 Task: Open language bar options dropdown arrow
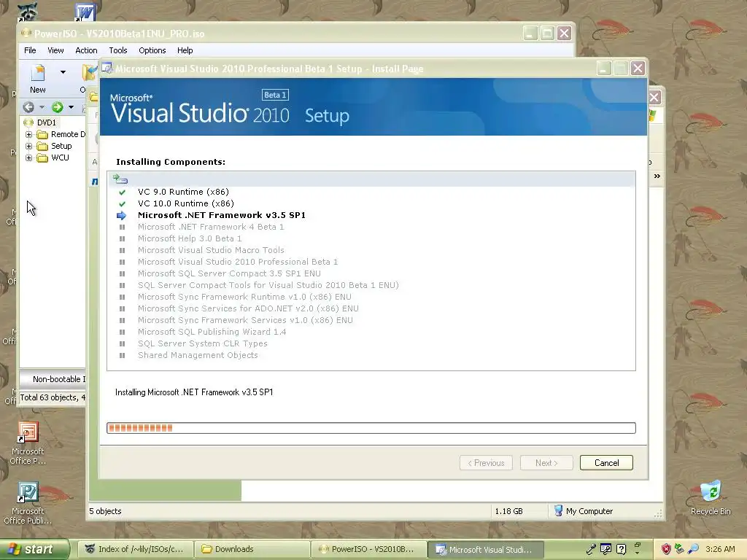[x=637, y=553]
